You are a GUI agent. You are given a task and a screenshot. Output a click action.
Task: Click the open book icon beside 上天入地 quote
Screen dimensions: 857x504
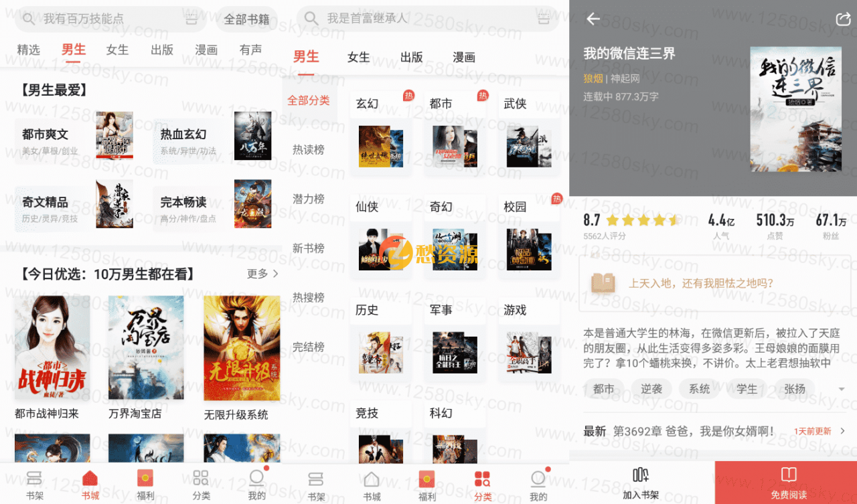(x=603, y=283)
